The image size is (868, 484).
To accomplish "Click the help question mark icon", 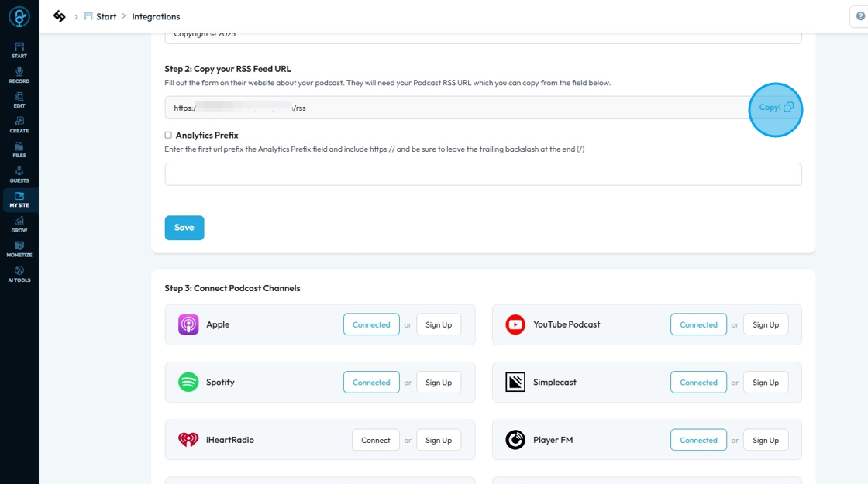I will pos(860,16).
